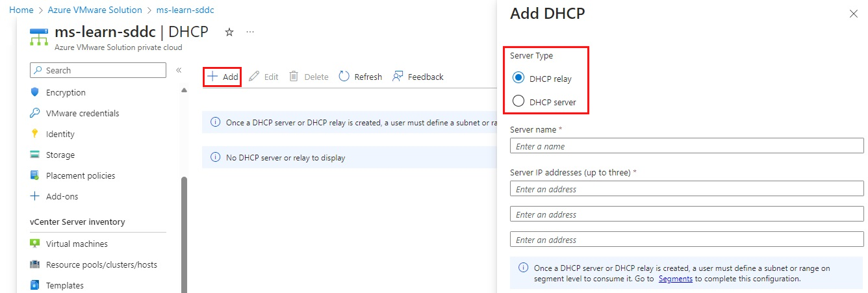Click the sidebar vertical scrollbar thumb
Viewport: 868px width, 293px height.
[x=184, y=234]
